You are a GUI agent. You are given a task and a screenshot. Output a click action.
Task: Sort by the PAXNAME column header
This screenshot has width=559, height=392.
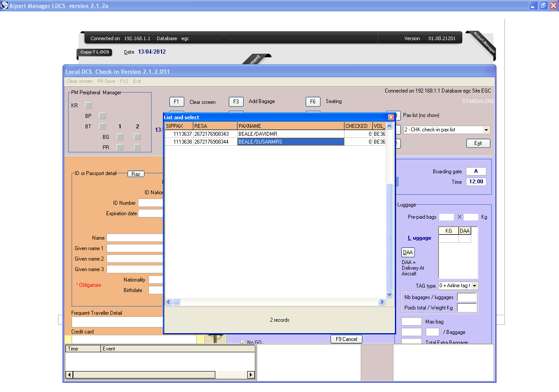click(x=290, y=126)
